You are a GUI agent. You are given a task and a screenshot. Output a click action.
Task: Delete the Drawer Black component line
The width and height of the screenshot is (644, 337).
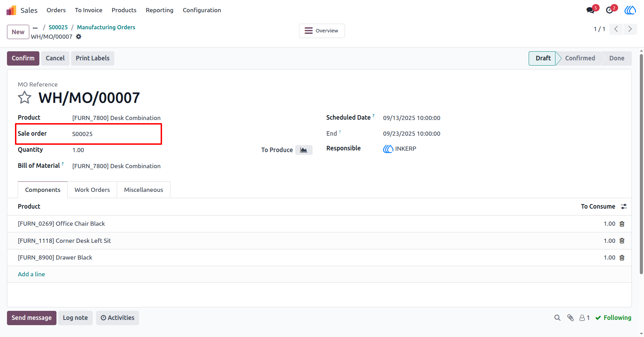click(622, 258)
